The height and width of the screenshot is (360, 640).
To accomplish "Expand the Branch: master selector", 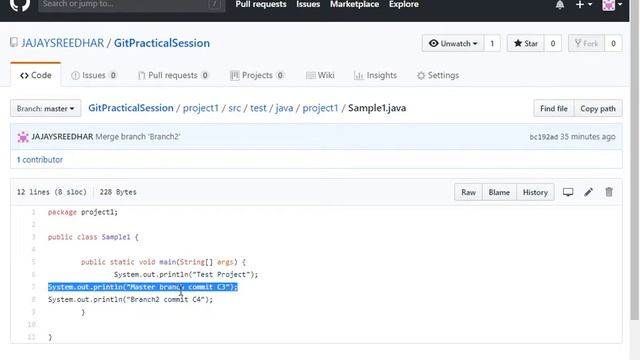I will pos(45,108).
